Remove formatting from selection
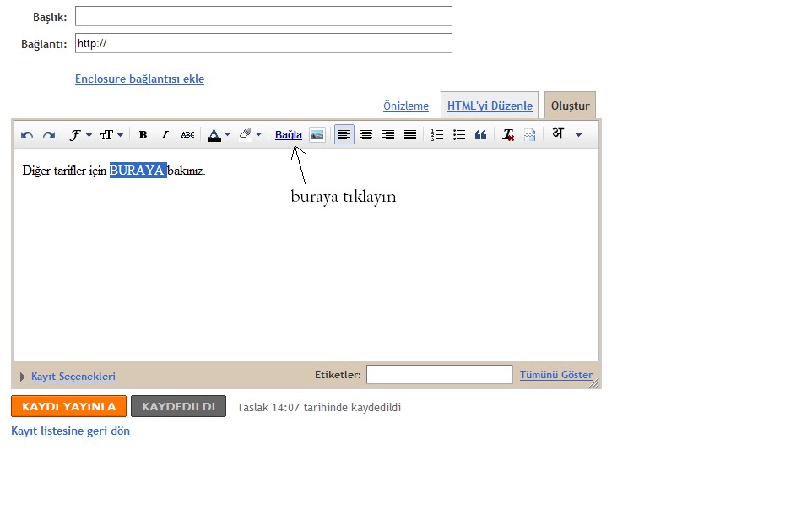Screen dimensions: 812x510 (x=508, y=135)
